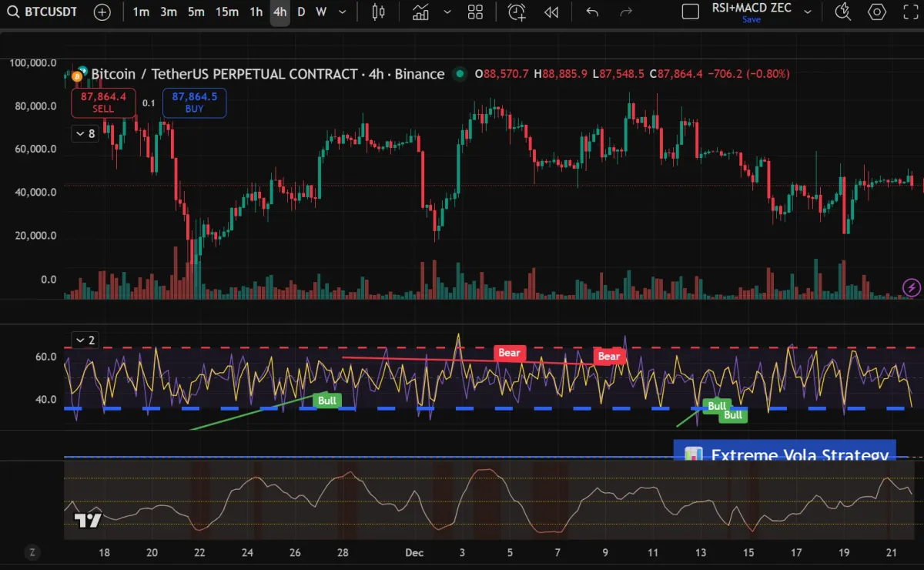This screenshot has height=570, width=924.
Task: Click the second Bear label near Dec 9
Action: point(609,356)
